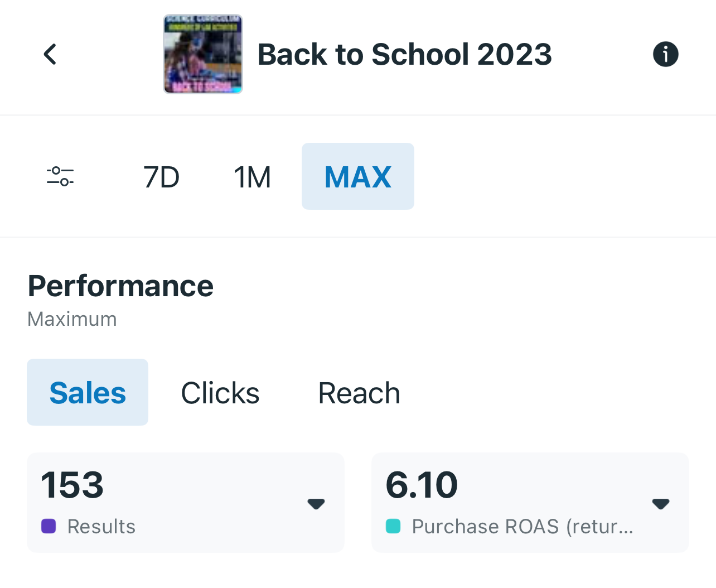Click the teal Purchase ROAS swatch
716x588 pixels.
393,526
